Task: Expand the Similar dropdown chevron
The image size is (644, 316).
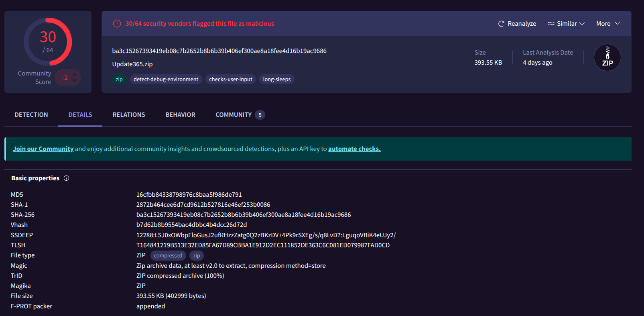Action: tap(582, 24)
